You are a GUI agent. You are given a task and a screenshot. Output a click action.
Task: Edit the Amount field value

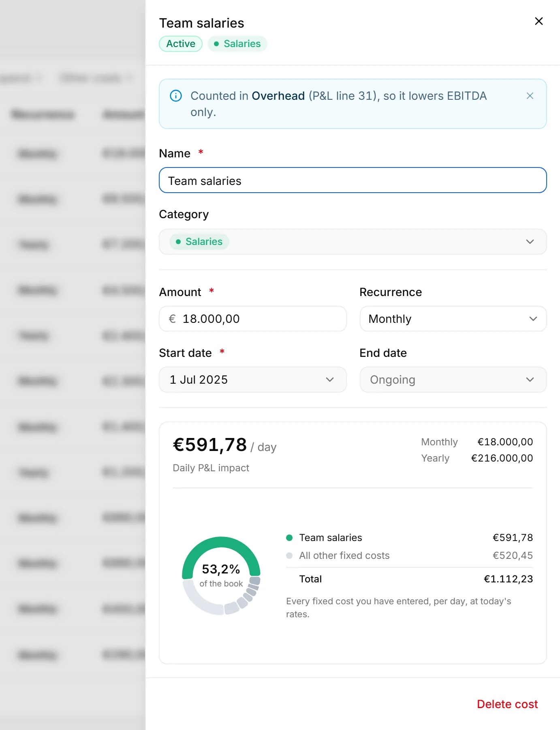(252, 319)
